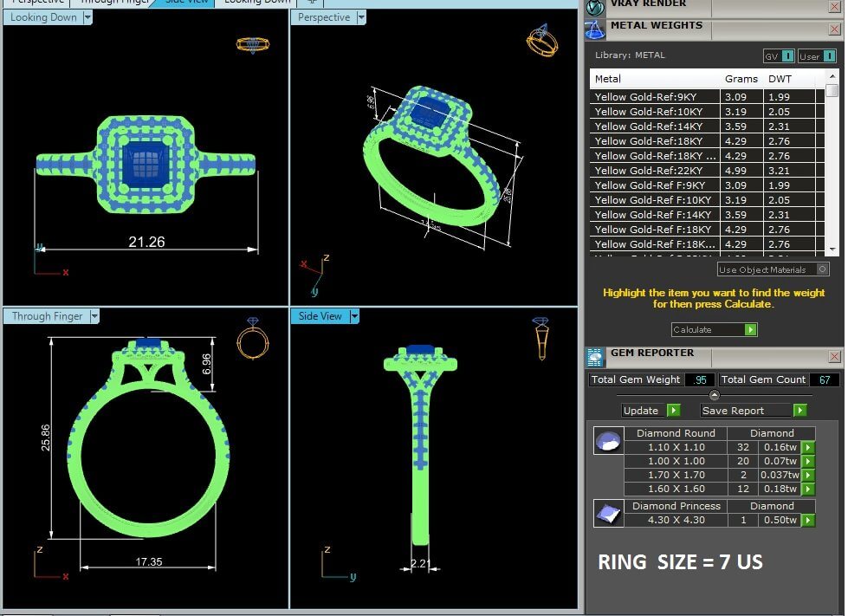Enable Use Object Materials option

(x=822, y=270)
